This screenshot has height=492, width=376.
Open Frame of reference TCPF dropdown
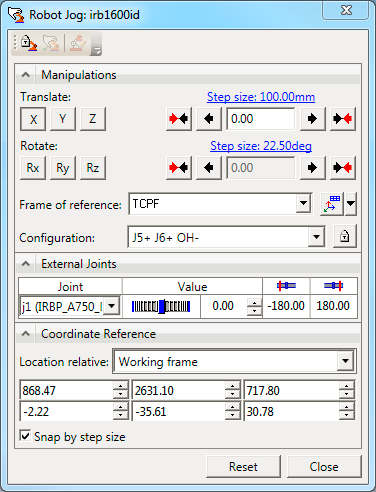coord(303,203)
